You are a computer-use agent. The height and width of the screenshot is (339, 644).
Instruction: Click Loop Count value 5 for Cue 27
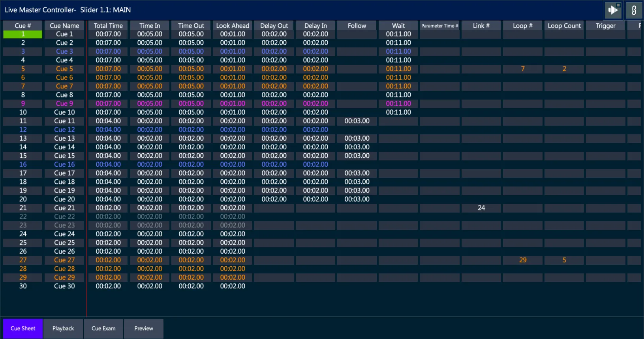[564, 260]
